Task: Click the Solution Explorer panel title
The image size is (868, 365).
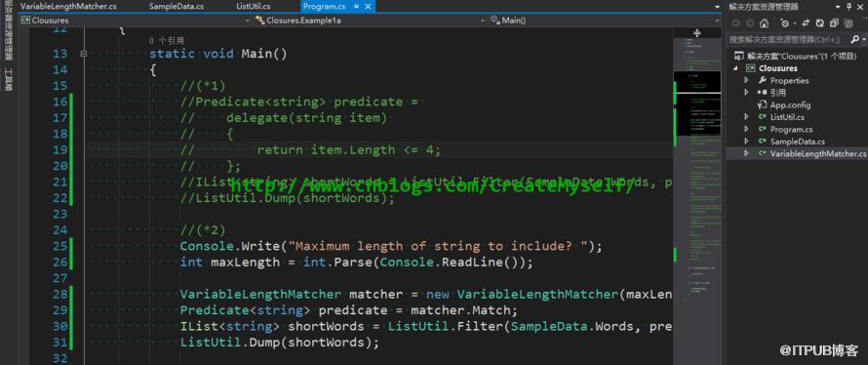Action: tap(764, 7)
